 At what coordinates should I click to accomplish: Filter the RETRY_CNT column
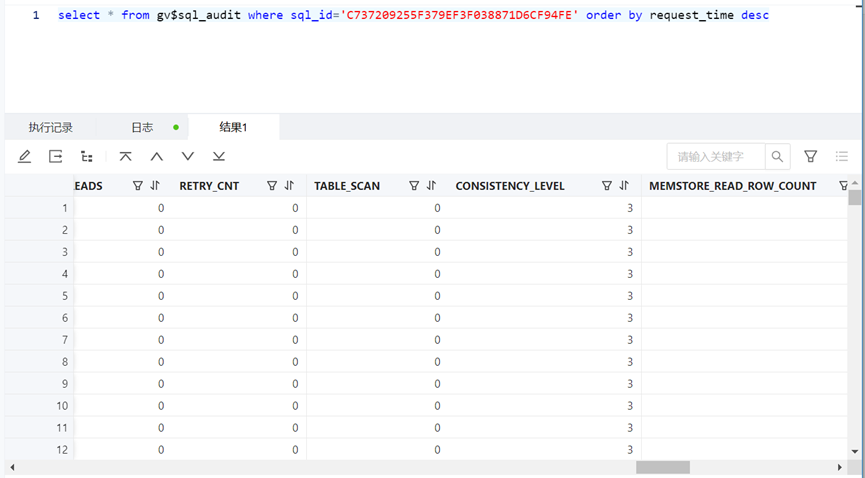(272, 186)
